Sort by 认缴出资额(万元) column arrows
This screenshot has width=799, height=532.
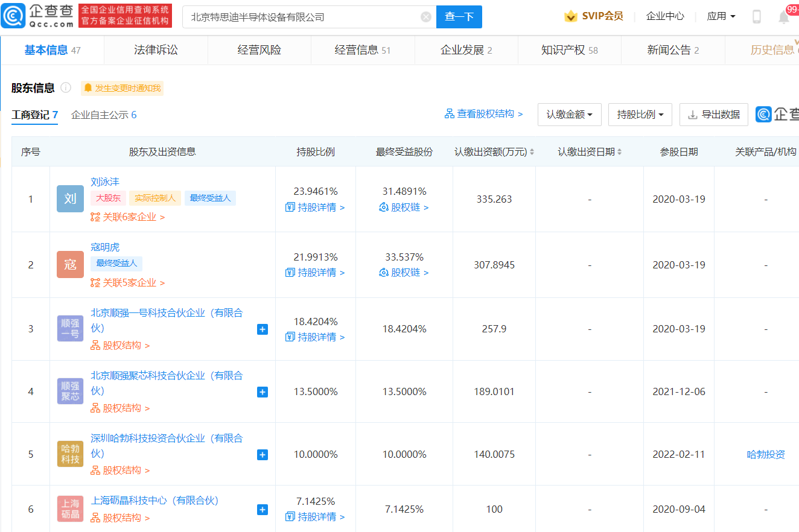pyautogui.click(x=532, y=152)
